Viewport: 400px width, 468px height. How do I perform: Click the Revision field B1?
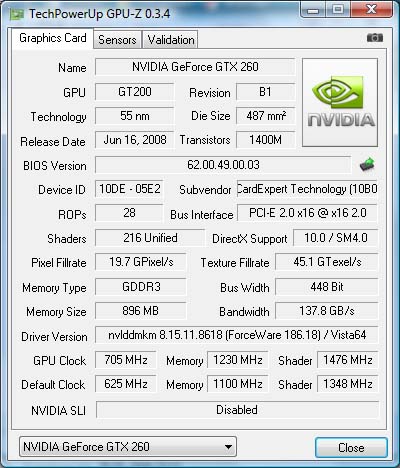265,92
